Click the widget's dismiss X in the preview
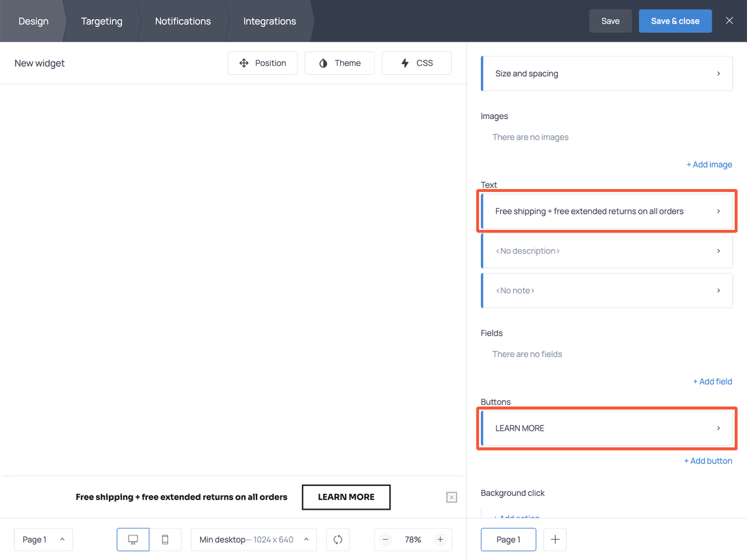This screenshot has width=747, height=560. (451, 497)
